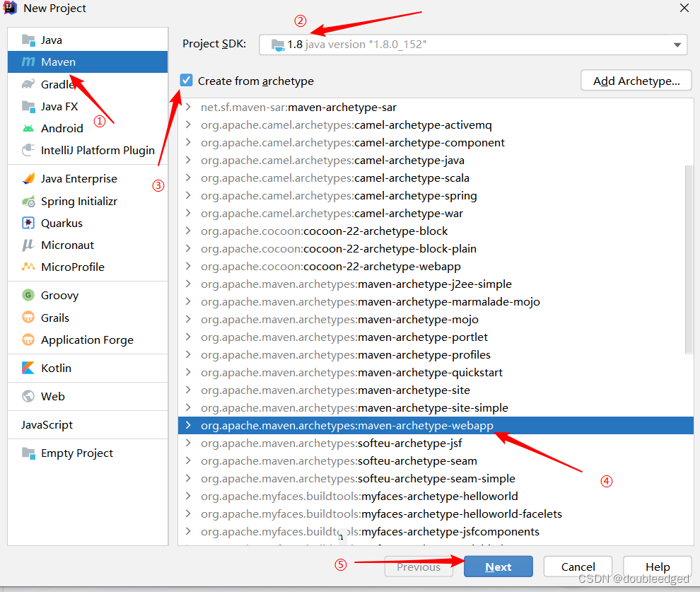The width and height of the screenshot is (700, 592).
Task: Expand camel-archetype-activemq chevron
Action: click(x=188, y=124)
